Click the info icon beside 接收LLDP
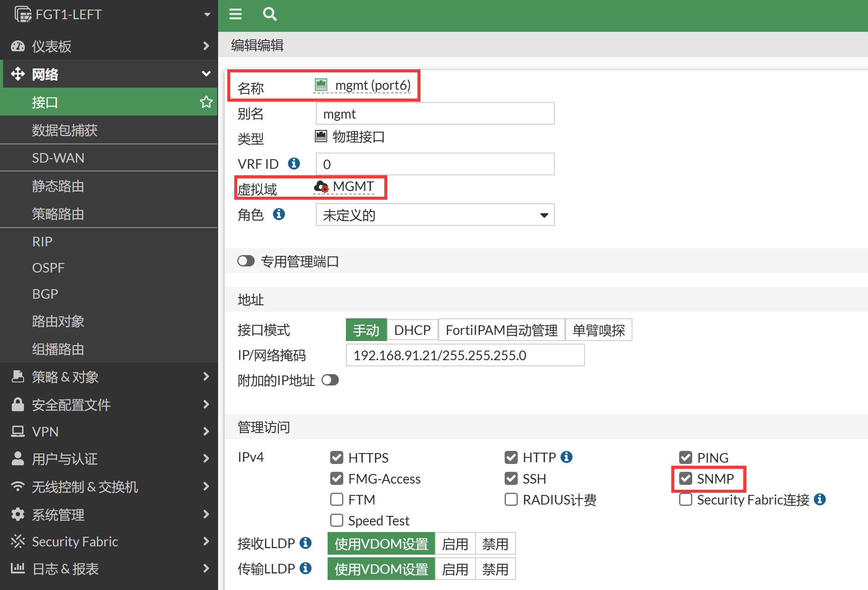The image size is (868, 590). coord(305,543)
